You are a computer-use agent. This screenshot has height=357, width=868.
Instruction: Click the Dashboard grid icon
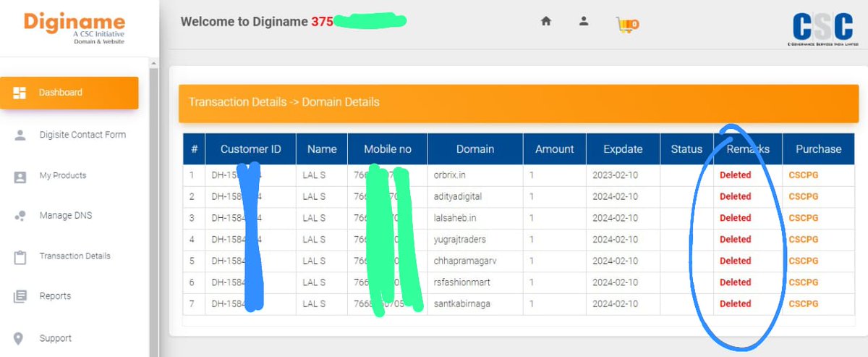(x=20, y=93)
